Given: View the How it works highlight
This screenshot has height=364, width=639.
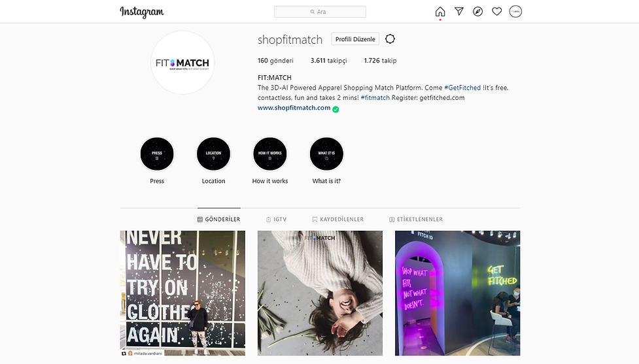Looking at the screenshot, I should [270, 154].
